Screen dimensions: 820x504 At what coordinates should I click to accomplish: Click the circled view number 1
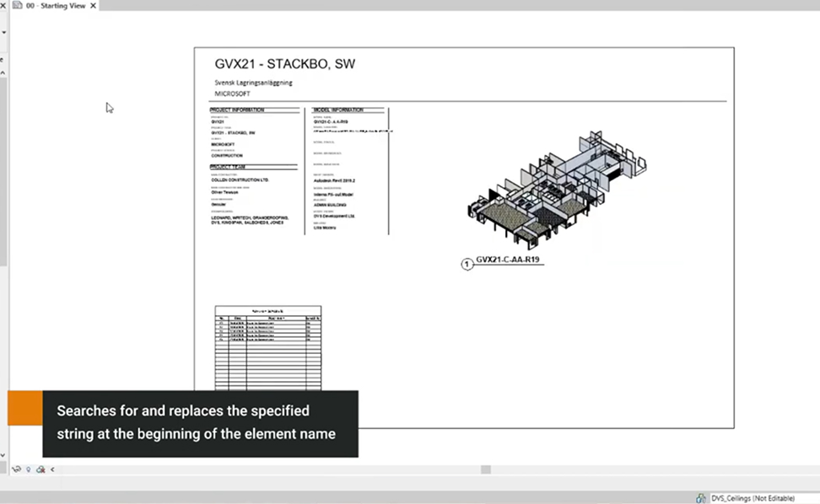click(467, 265)
